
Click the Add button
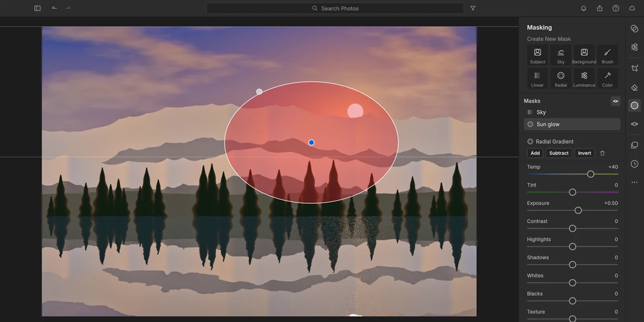coord(535,153)
